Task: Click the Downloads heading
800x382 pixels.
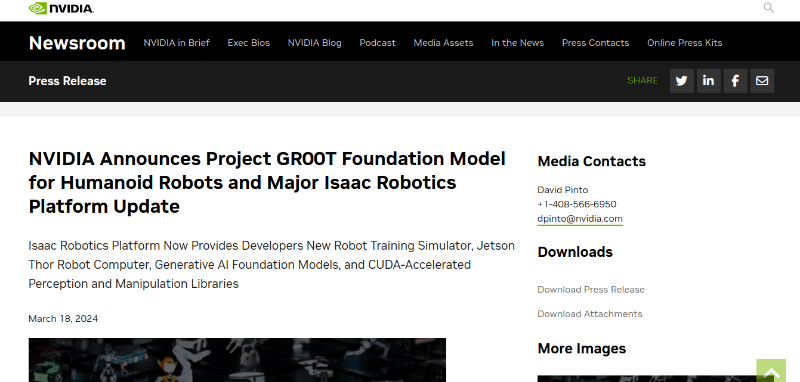Action: click(x=575, y=252)
